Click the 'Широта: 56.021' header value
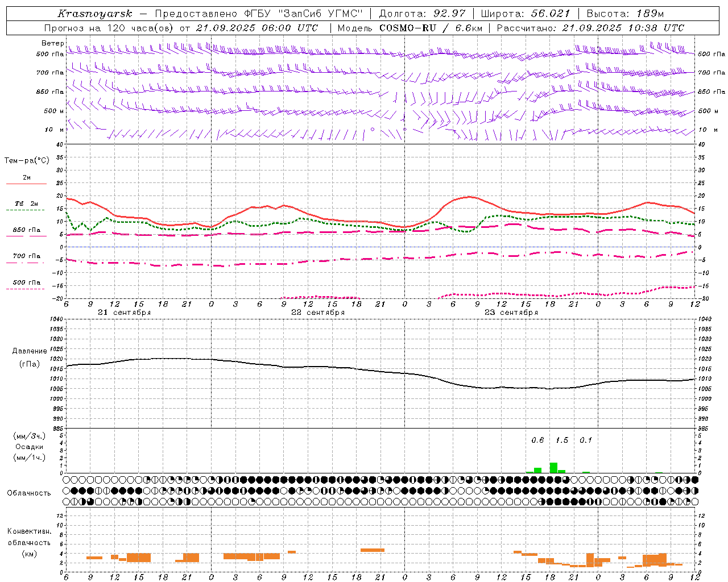This screenshot has height=582, width=728. tap(526, 14)
